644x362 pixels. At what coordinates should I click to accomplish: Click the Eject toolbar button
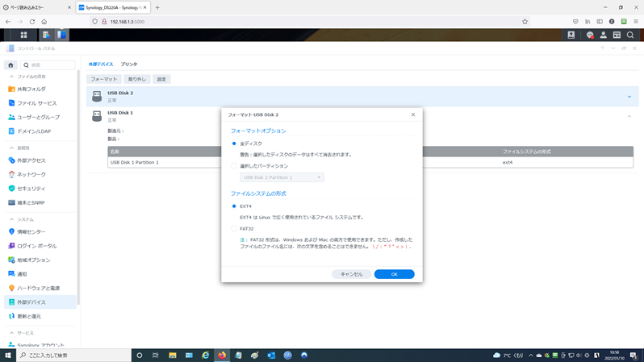tap(137, 79)
